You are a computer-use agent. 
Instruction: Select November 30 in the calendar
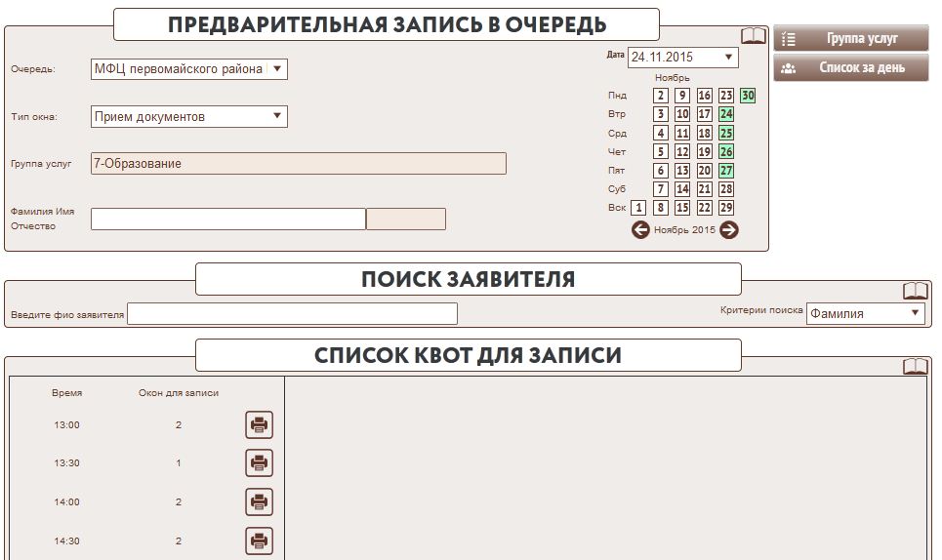coord(748,96)
